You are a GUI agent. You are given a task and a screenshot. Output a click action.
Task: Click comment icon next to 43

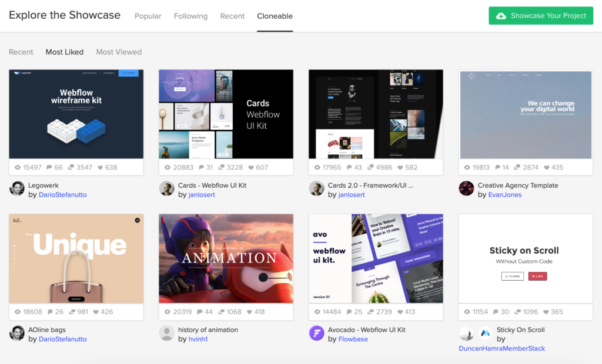(349, 168)
